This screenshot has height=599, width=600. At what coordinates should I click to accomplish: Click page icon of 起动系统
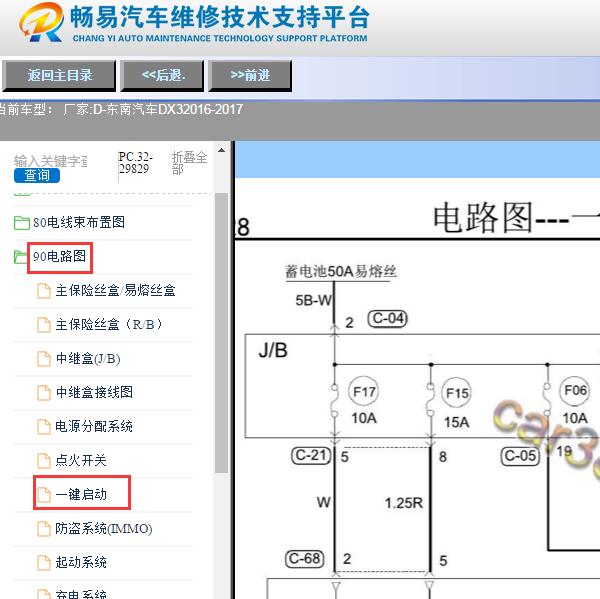[44, 563]
